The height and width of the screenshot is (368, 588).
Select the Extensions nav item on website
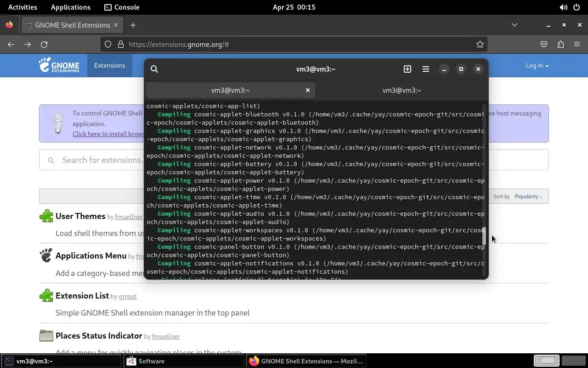coord(109,65)
